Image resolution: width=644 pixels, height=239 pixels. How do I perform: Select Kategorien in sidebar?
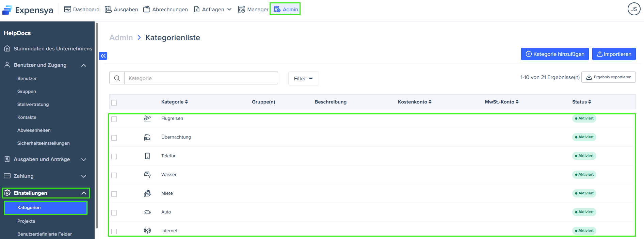46,208
